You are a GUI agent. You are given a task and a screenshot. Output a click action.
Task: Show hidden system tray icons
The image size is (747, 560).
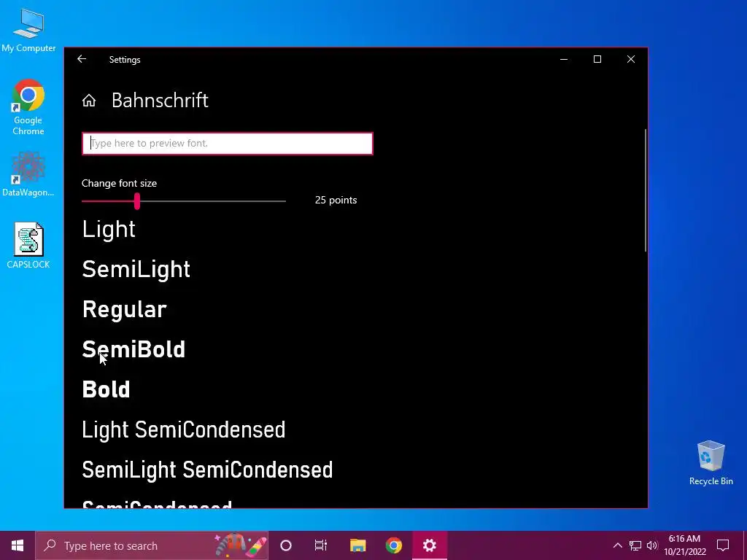click(x=617, y=545)
